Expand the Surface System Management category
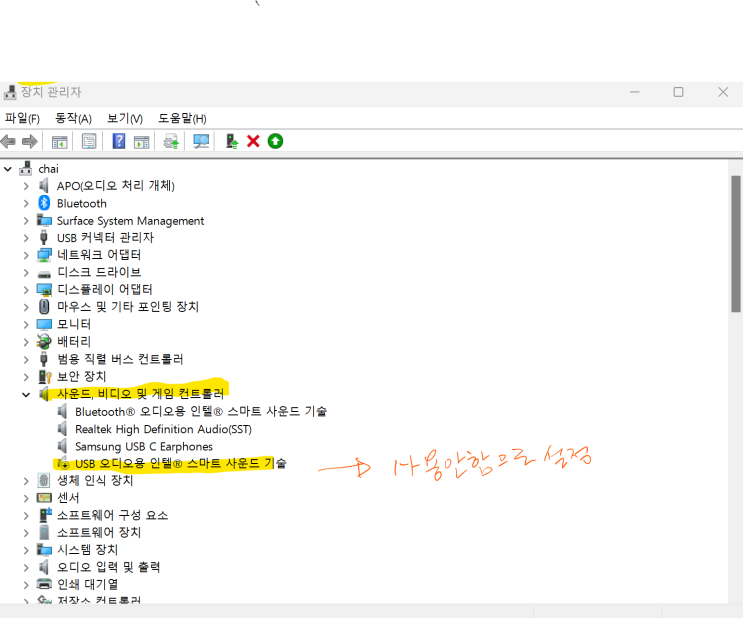743x618 pixels. (26, 221)
